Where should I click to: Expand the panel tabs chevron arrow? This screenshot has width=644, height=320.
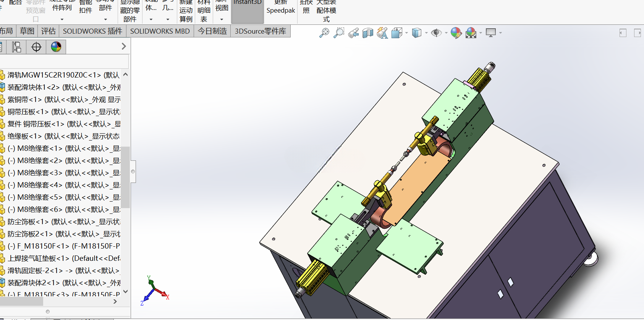tap(124, 46)
